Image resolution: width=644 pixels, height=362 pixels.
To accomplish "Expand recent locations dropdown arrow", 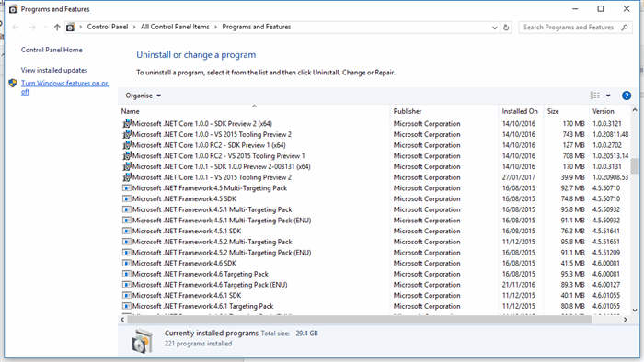I will tap(45, 27).
